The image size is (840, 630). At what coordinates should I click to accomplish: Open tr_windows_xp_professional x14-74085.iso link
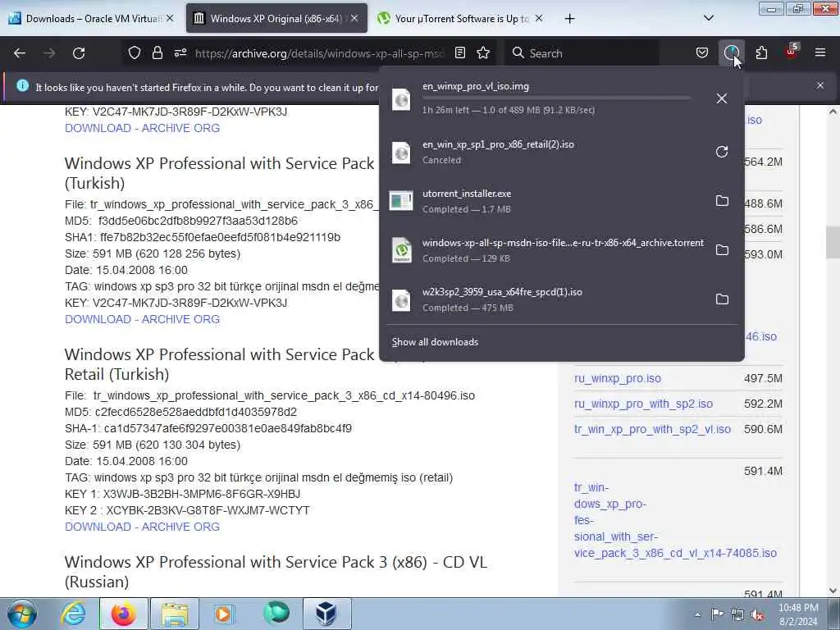(x=675, y=520)
